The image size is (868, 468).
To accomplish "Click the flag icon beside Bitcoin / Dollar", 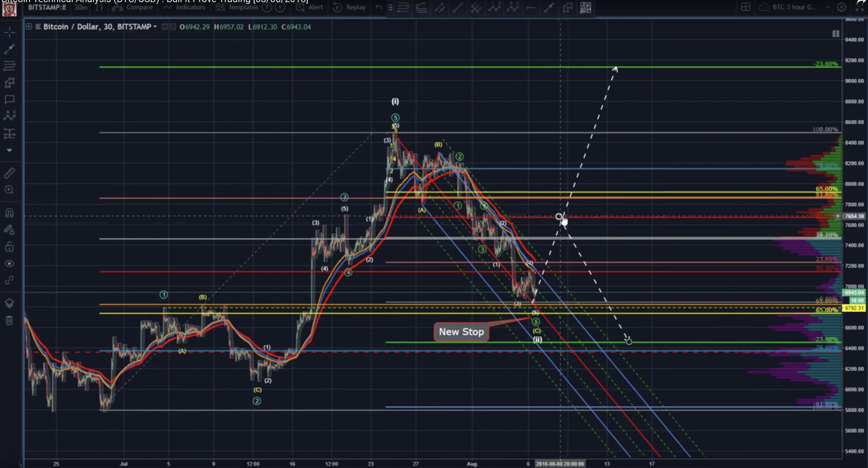I will [38, 27].
